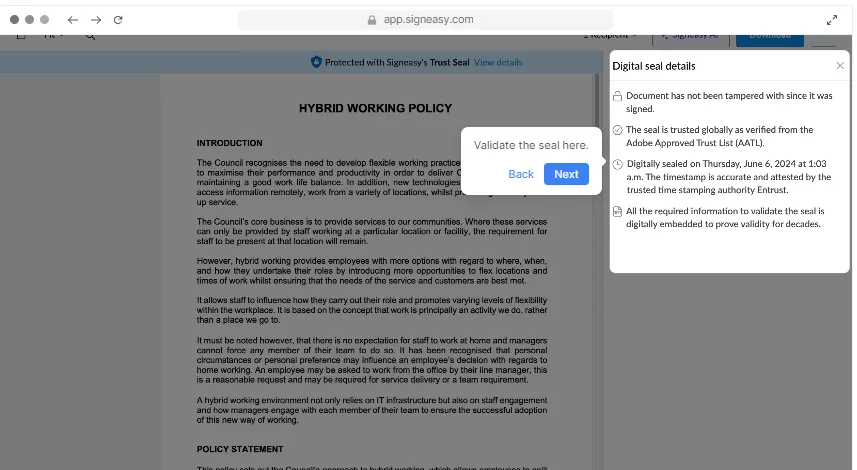Click the document icon beside validity message
Screen dimensions: 857x470
[617, 212]
